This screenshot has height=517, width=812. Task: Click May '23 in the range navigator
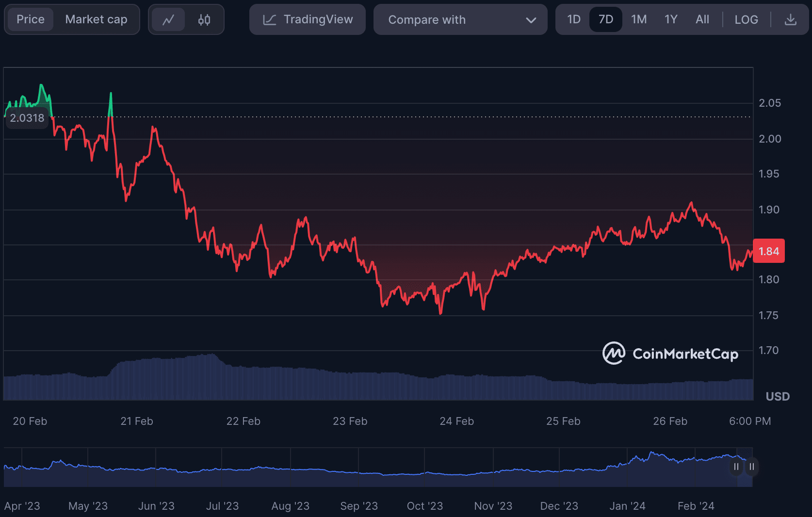pos(88,506)
